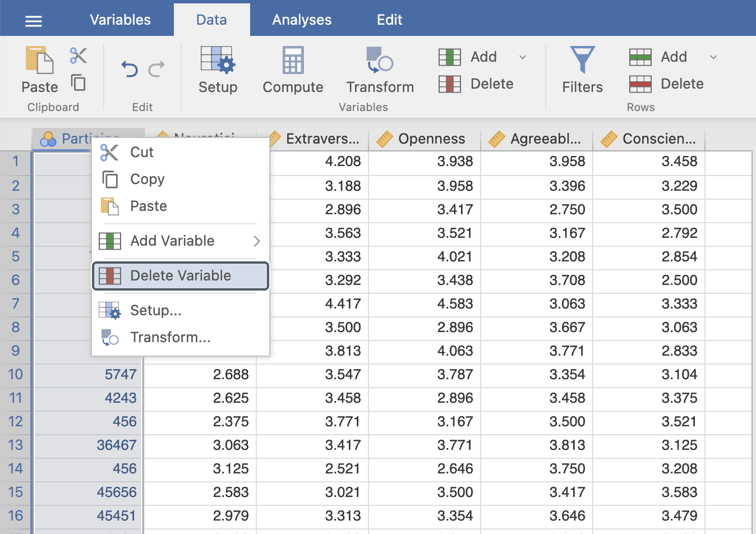This screenshot has width=756, height=534.
Task: Open Compute variable tool
Action: click(x=293, y=70)
